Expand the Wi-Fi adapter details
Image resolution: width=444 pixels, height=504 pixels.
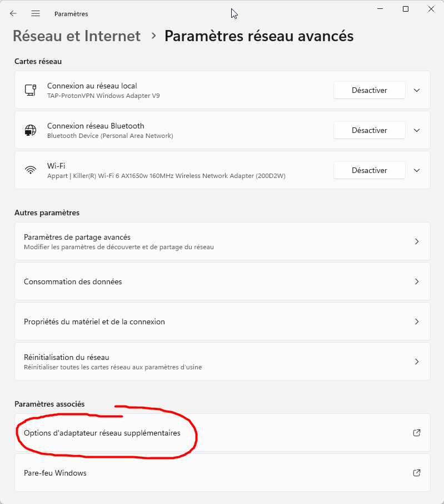click(x=417, y=170)
